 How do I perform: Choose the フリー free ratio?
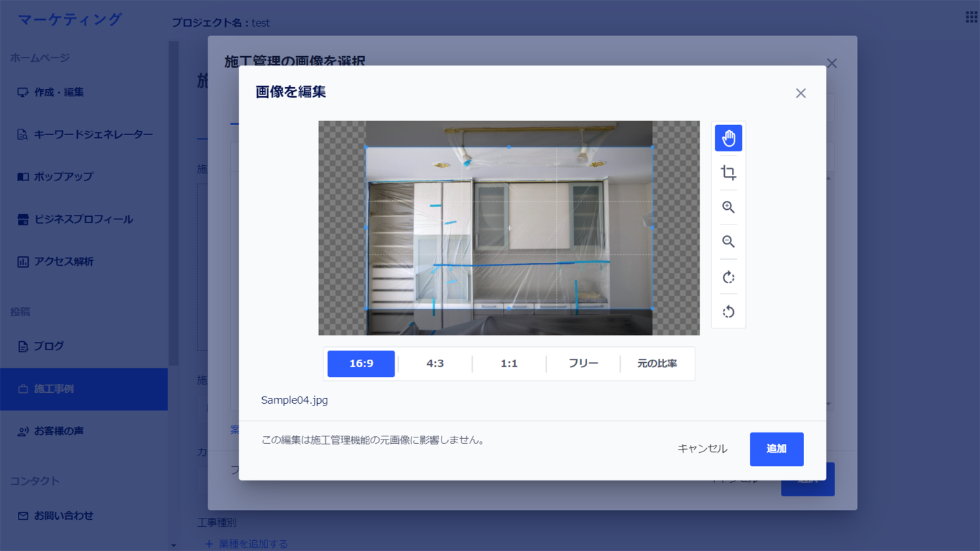(x=583, y=364)
